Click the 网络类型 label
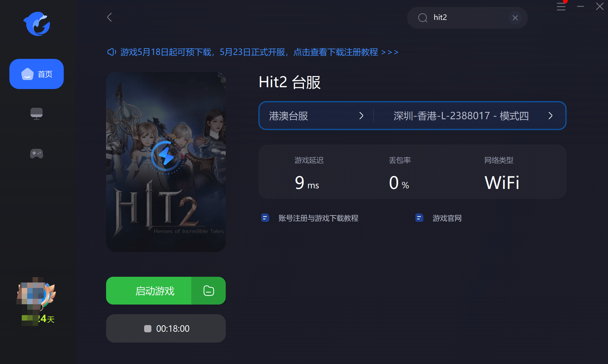608x364 pixels. click(x=499, y=160)
